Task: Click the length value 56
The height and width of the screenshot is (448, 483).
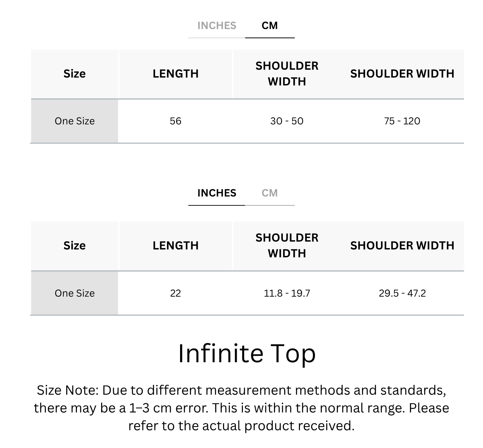Action: (175, 121)
